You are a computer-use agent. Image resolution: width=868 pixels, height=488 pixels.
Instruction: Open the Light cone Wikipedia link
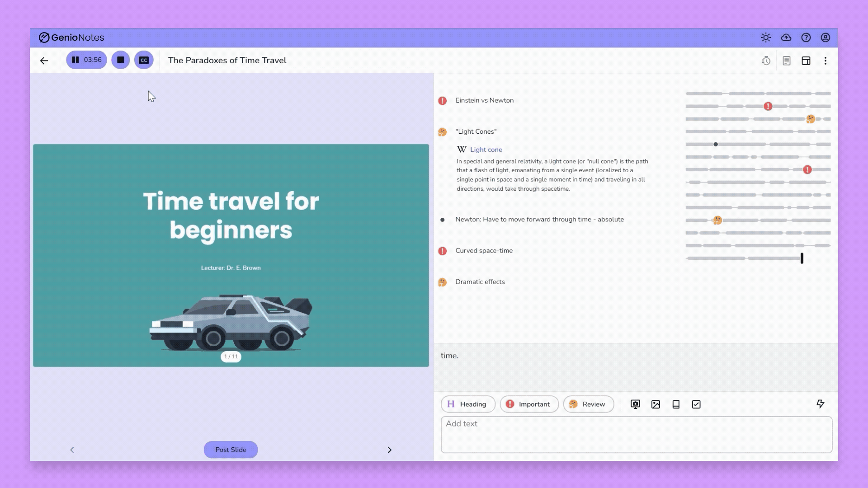click(x=486, y=150)
